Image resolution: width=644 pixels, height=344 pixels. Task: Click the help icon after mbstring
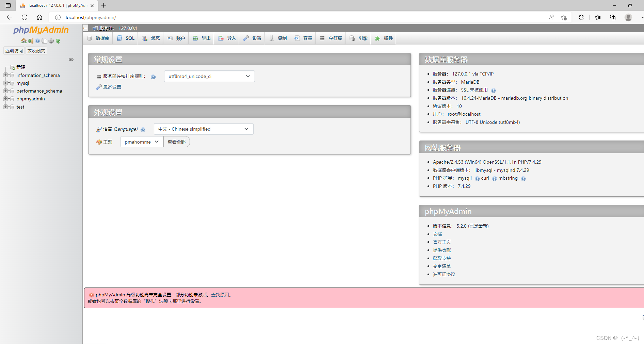tap(523, 179)
